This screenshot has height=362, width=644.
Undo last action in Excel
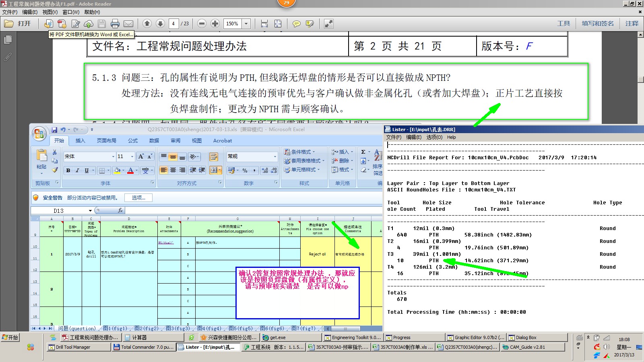[63, 130]
